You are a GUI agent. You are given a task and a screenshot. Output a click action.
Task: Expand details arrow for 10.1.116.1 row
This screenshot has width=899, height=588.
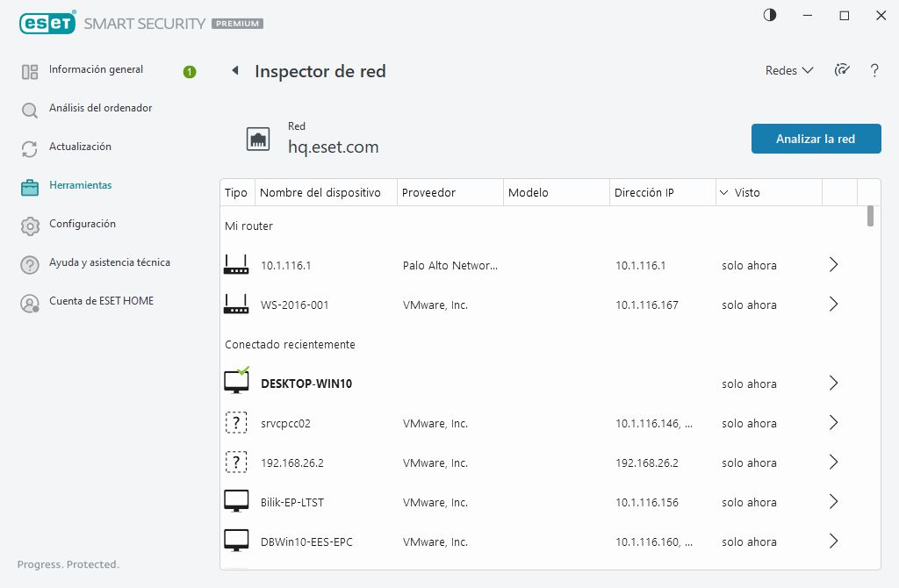[x=834, y=265]
